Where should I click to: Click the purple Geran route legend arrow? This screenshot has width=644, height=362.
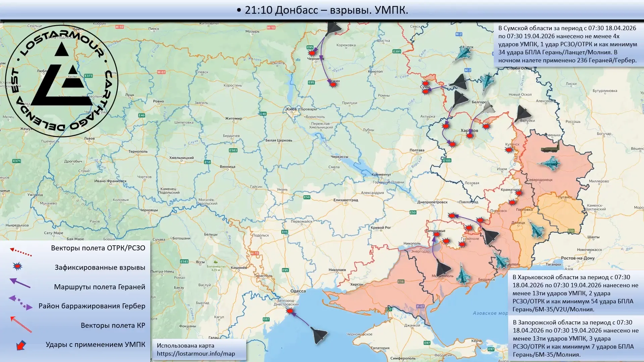[20, 283]
